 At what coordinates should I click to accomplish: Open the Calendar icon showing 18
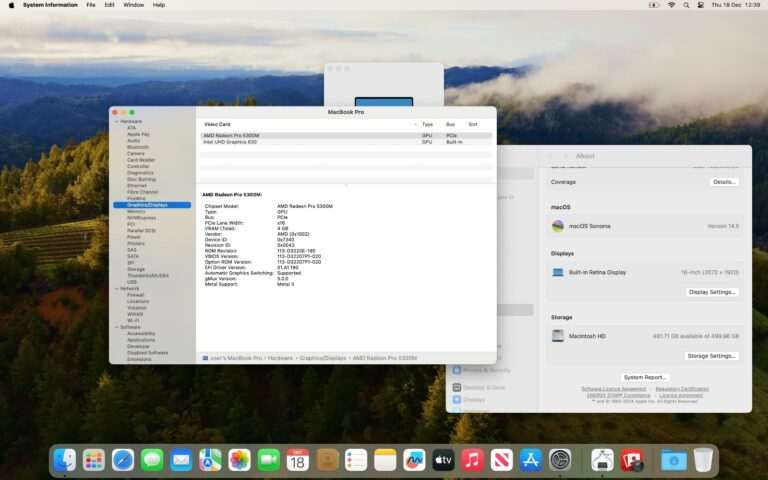(x=298, y=460)
